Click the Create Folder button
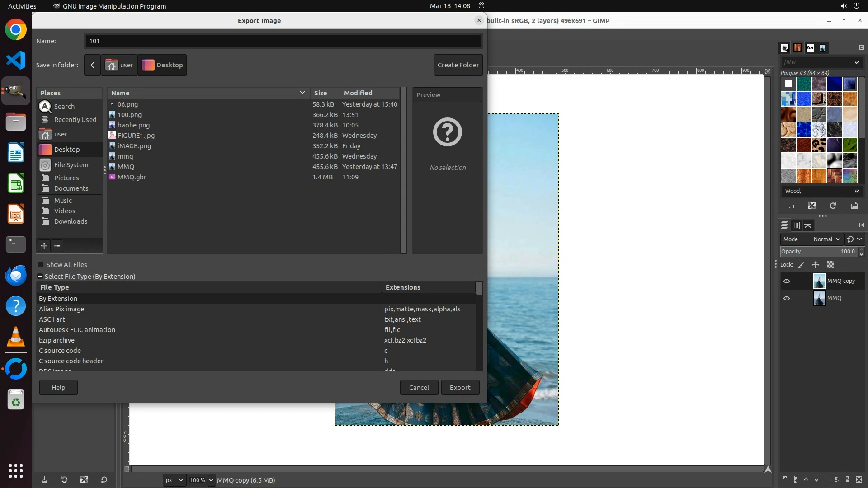The width and height of the screenshot is (868, 488). point(458,65)
